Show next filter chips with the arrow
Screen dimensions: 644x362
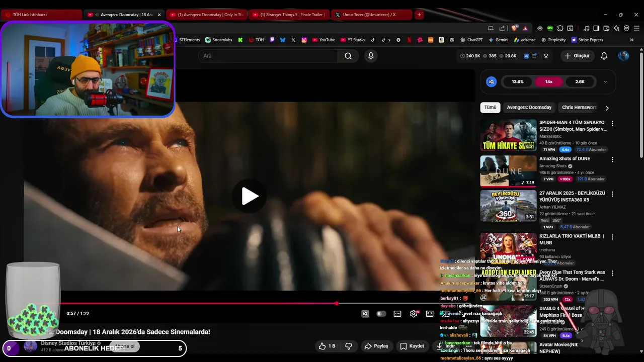pos(607,108)
